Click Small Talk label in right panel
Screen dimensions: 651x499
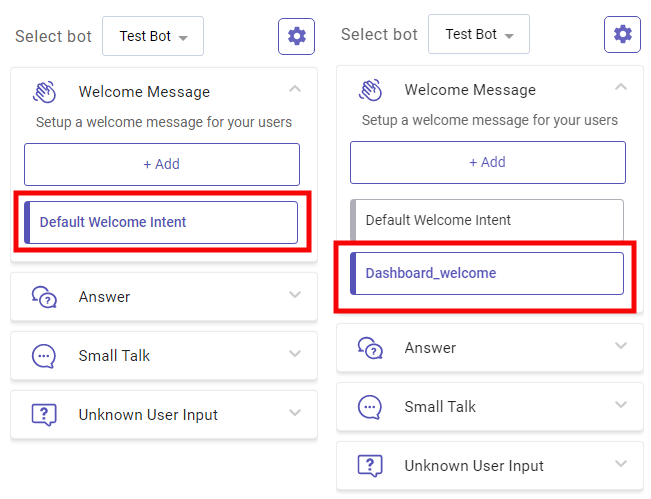coord(440,407)
